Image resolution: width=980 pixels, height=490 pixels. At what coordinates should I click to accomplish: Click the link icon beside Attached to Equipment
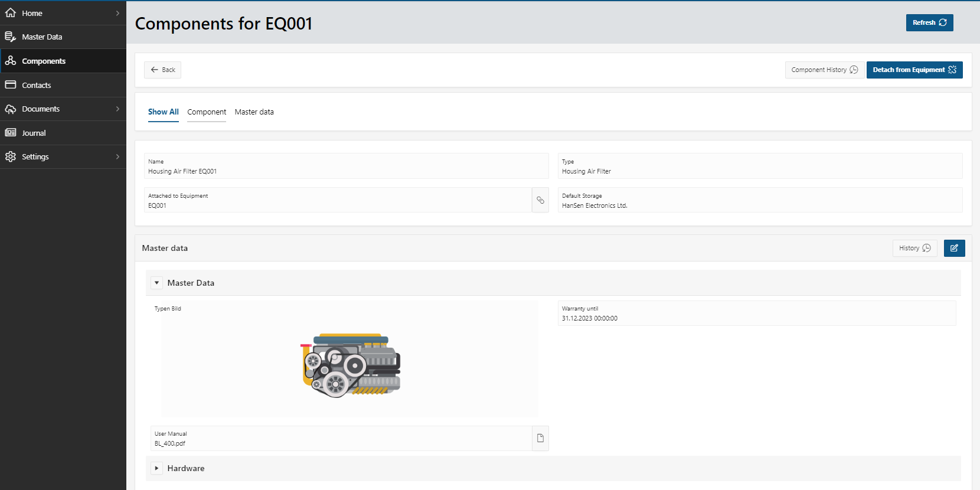coord(540,200)
